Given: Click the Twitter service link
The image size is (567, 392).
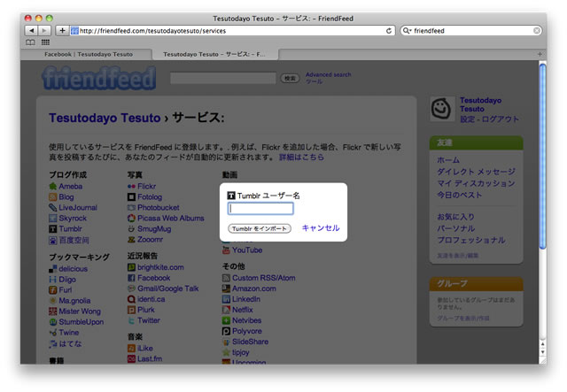Looking at the screenshot, I should [149, 320].
